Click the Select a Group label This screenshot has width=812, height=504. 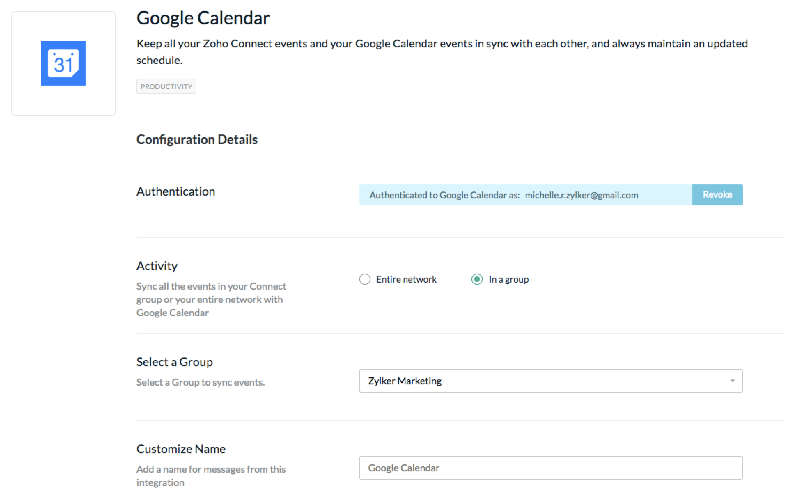(174, 362)
